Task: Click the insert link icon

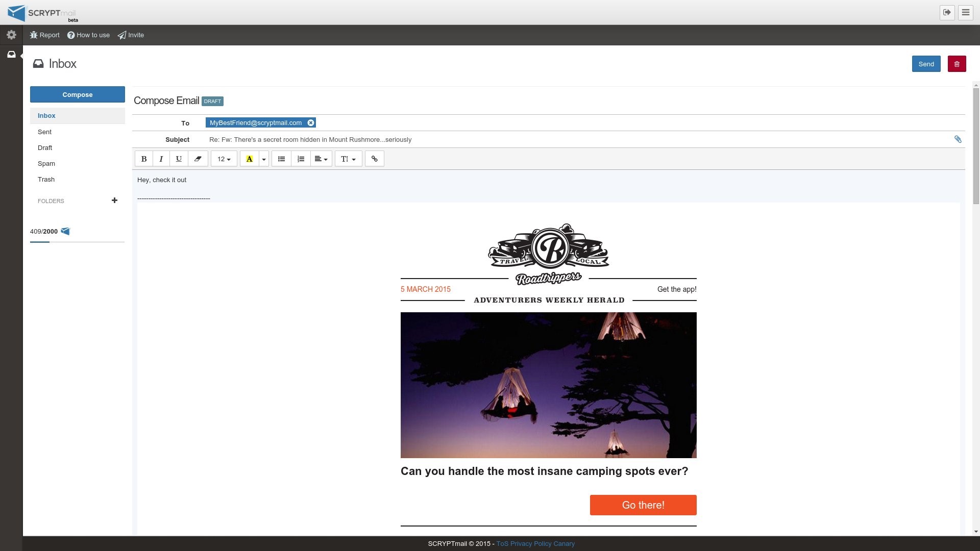Action: click(375, 159)
